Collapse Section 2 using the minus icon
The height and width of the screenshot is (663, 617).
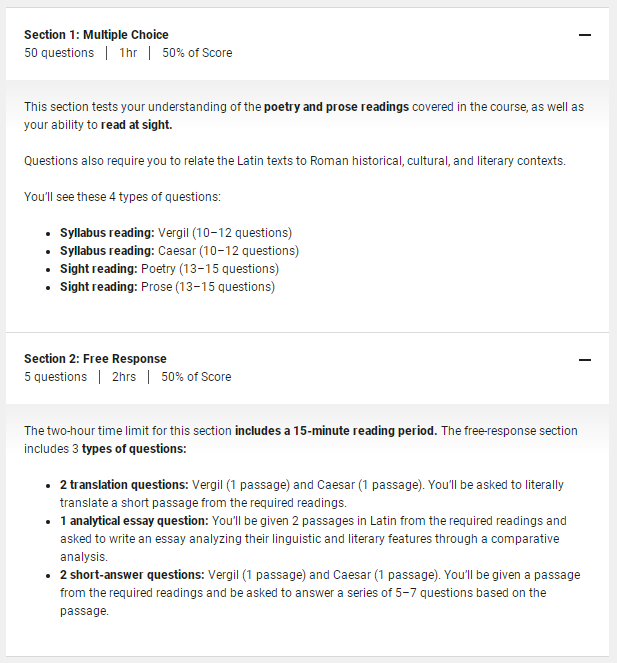click(x=585, y=360)
